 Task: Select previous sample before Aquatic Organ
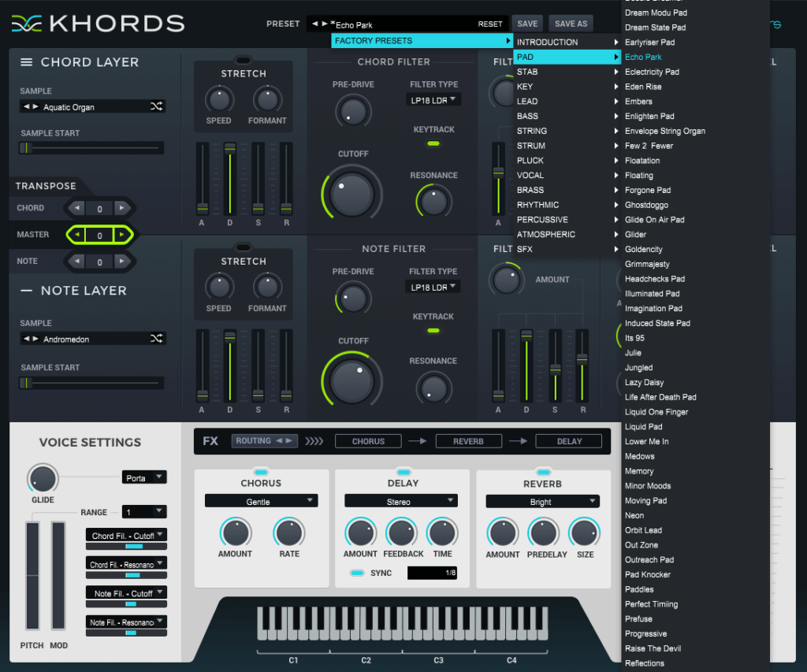[x=26, y=106]
